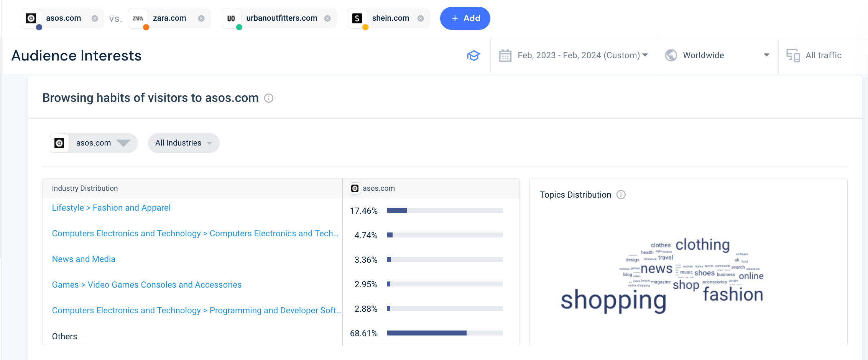Open Lifestyle > Fashion and Apparel link
The height and width of the screenshot is (360, 868).
[x=111, y=208]
